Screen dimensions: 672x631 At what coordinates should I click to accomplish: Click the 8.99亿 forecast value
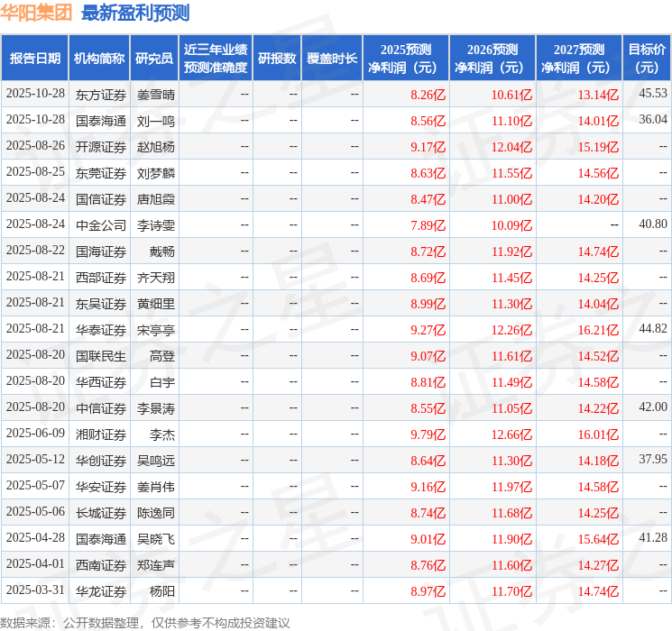coord(428,304)
